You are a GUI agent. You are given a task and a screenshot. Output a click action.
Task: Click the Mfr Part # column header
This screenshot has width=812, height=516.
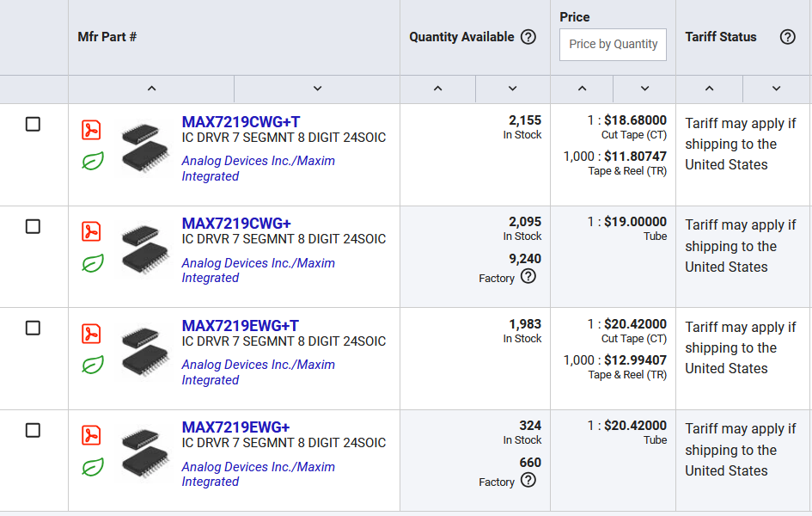click(107, 37)
